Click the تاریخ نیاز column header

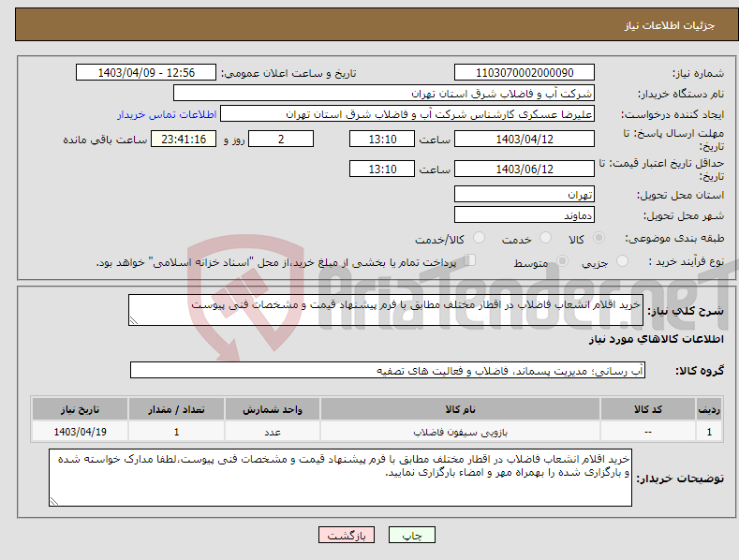[x=81, y=409]
